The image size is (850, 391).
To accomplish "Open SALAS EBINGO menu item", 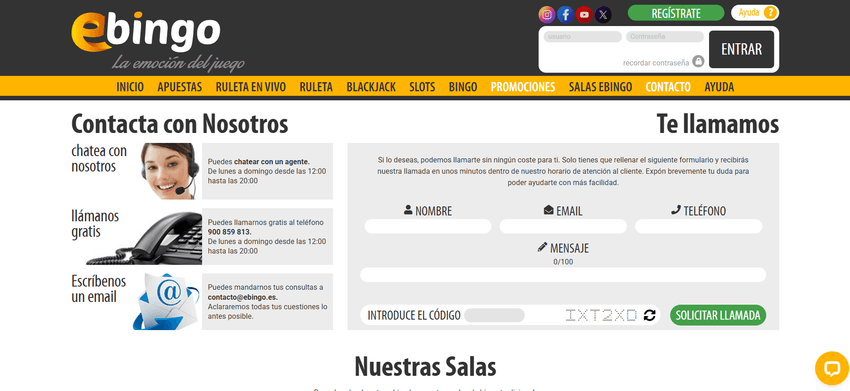I will coord(600,87).
